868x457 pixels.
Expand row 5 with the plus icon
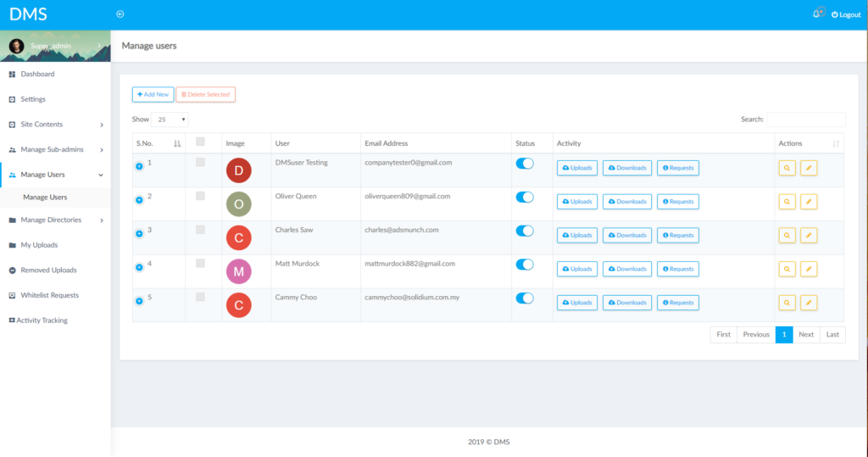point(140,301)
